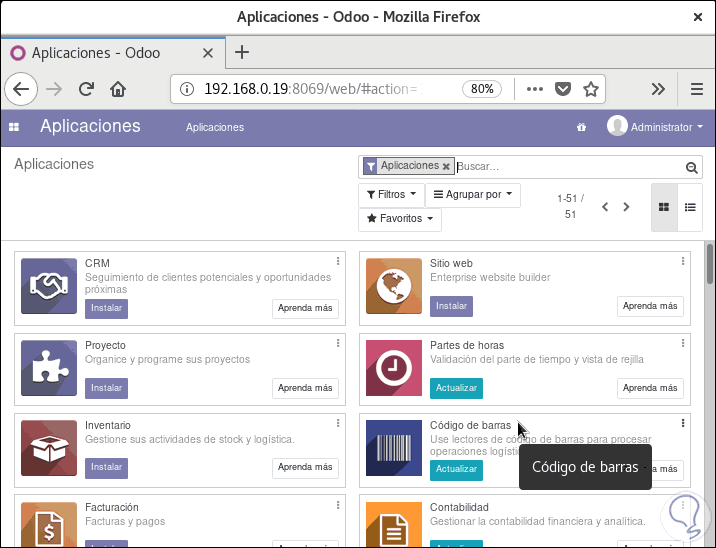Click the Facturación invoice icon
This screenshot has height=548, width=716.
(49, 524)
